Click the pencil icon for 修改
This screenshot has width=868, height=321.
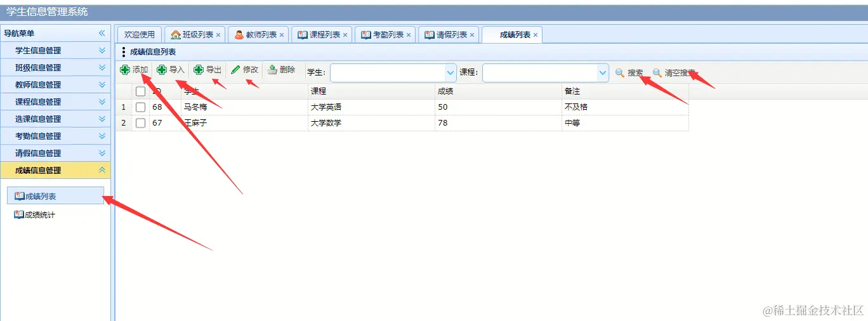pyautogui.click(x=235, y=70)
